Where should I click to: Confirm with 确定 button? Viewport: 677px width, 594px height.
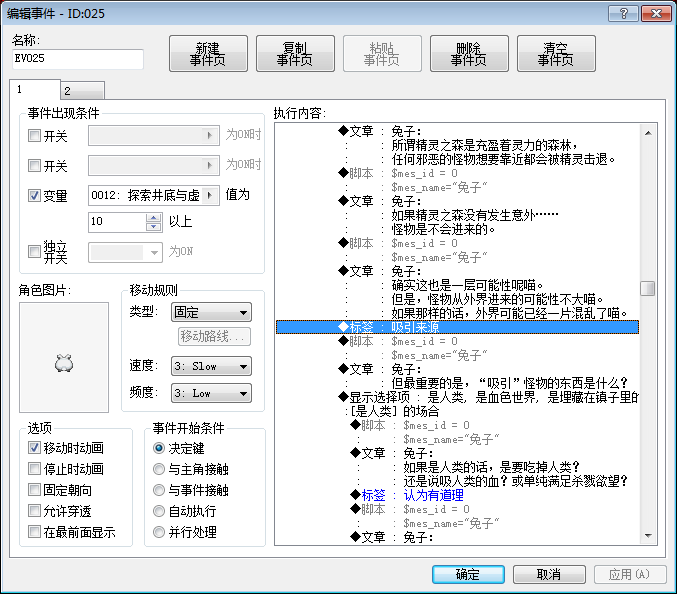[468, 574]
